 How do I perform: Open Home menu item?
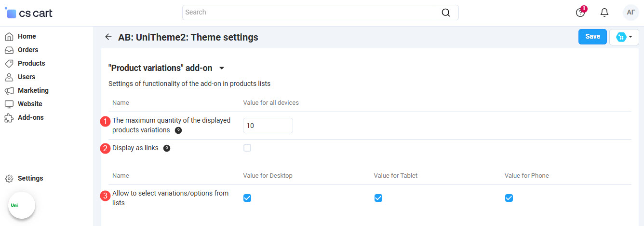[x=27, y=36]
